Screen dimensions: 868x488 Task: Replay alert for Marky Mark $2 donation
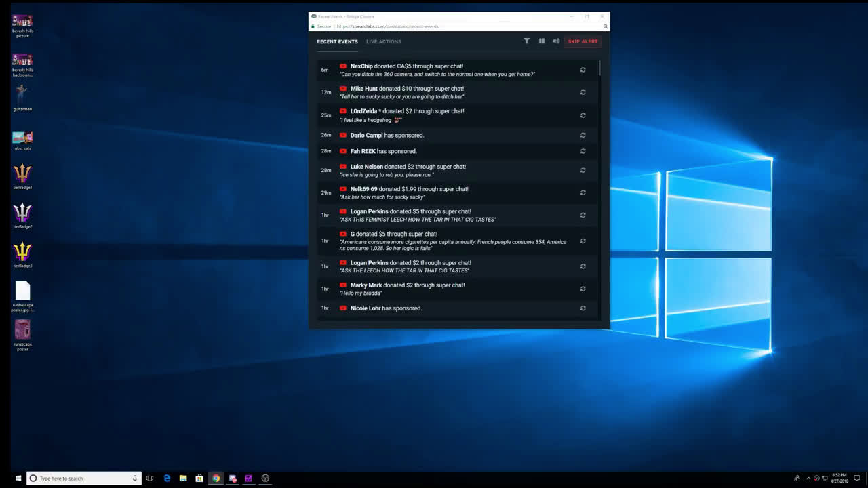point(583,289)
